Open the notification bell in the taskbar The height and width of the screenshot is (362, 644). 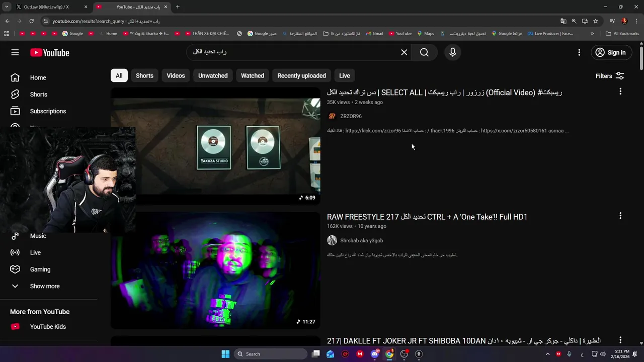click(635, 354)
